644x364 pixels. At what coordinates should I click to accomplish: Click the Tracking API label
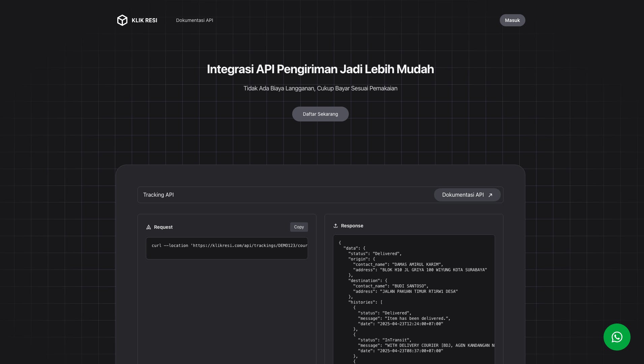[158, 195]
